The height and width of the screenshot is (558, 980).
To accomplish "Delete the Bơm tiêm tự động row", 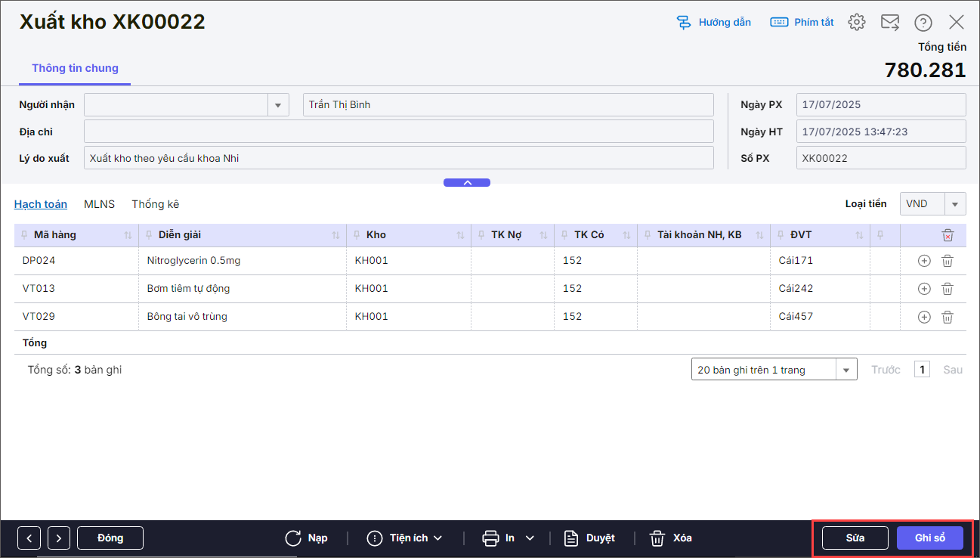I will pyautogui.click(x=948, y=289).
